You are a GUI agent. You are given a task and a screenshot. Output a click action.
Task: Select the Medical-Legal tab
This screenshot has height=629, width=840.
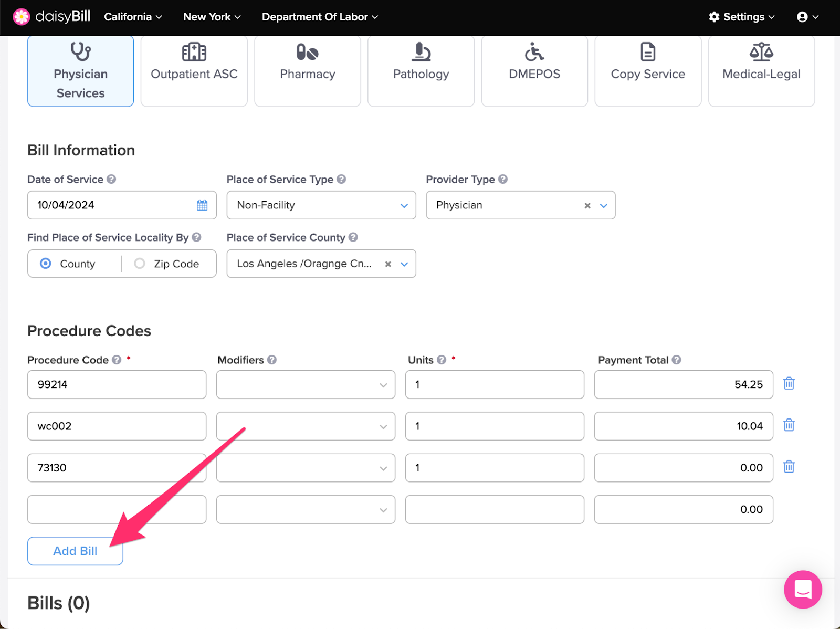(762, 71)
